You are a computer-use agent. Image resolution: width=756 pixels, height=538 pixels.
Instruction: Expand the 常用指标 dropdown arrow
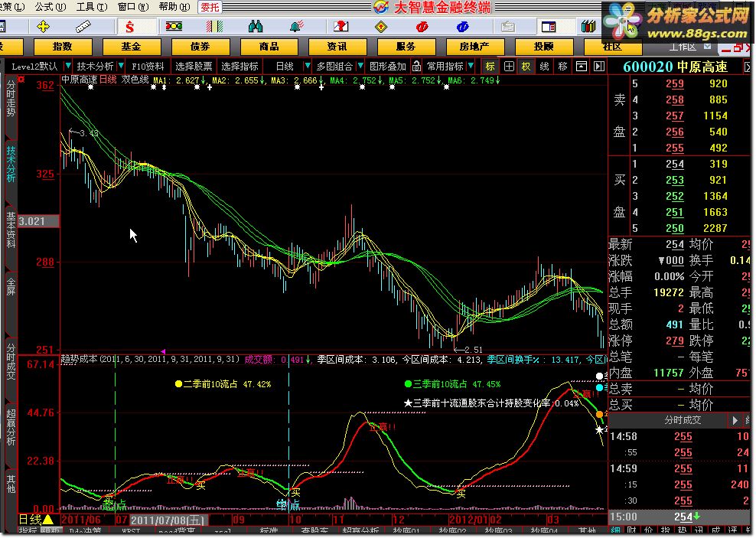(x=471, y=66)
